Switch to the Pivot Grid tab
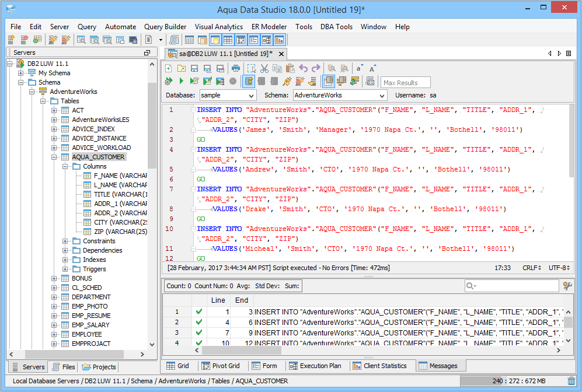This screenshot has width=582, height=392. click(221, 366)
